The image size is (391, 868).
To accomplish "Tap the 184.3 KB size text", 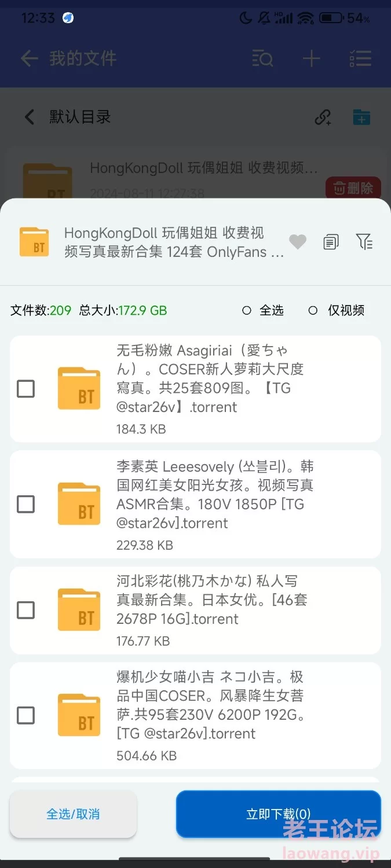I will click(141, 429).
